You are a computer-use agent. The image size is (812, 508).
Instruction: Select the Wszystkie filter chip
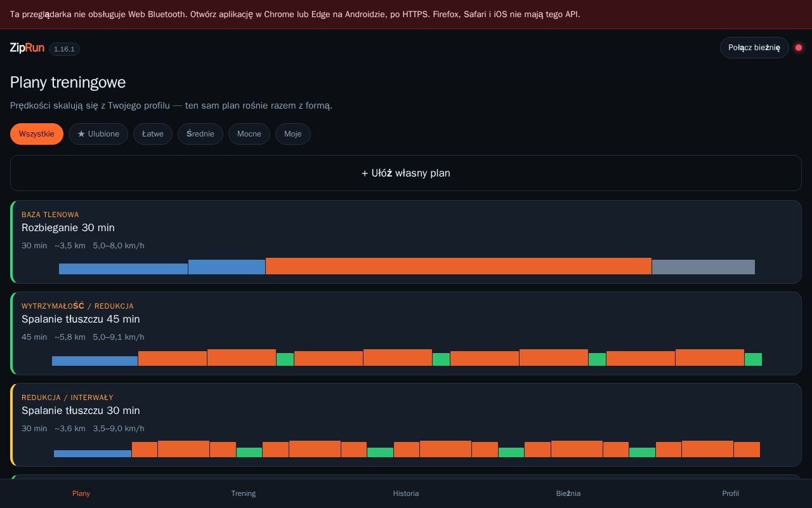coord(37,134)
